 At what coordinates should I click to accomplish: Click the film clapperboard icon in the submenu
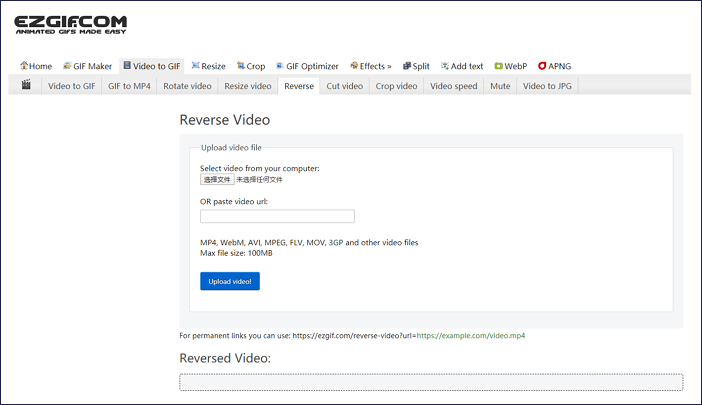tap(26, 86)
